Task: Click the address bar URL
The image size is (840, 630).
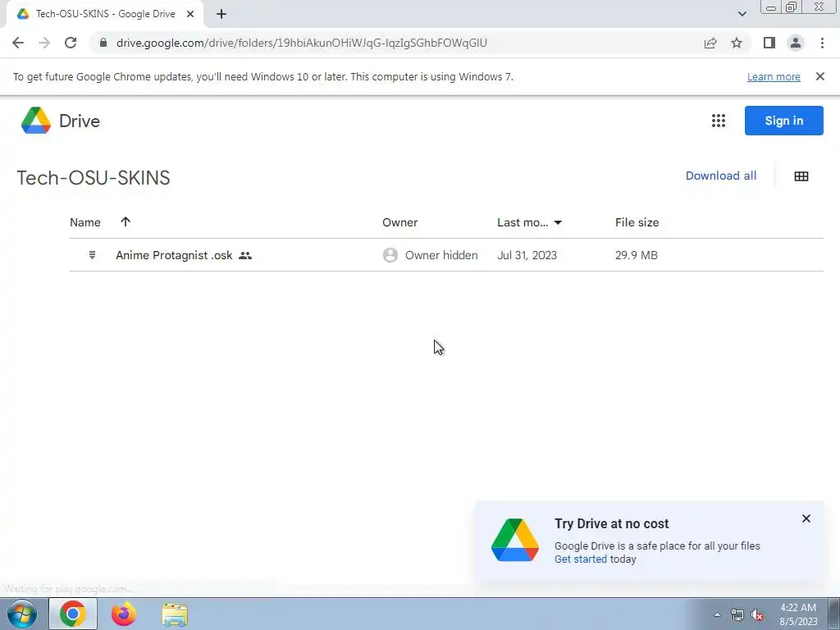Action: click(x=302, y=43)
